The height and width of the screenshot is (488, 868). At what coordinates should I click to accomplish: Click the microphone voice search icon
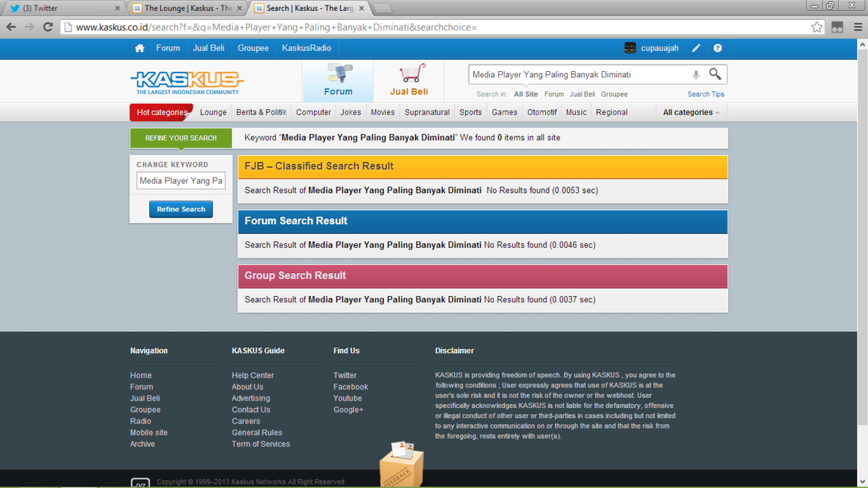point(696,75)
